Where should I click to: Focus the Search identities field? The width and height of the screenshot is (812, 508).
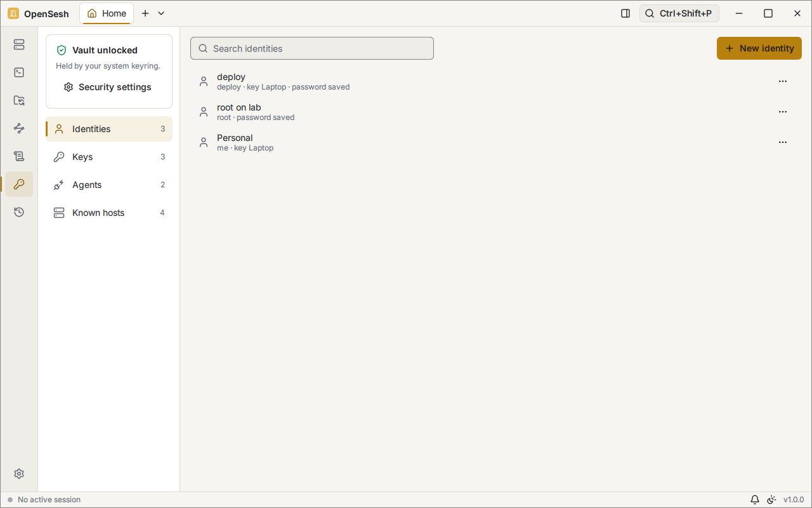pos(312,48)
